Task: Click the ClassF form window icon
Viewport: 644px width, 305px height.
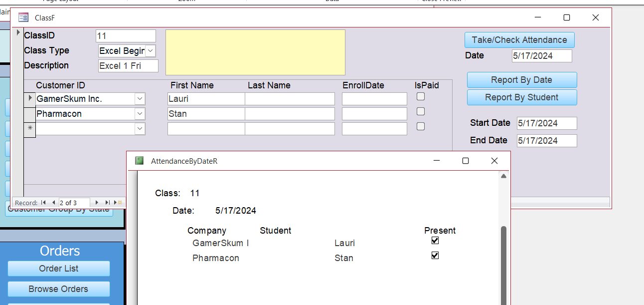Action: tap(23, 17)
